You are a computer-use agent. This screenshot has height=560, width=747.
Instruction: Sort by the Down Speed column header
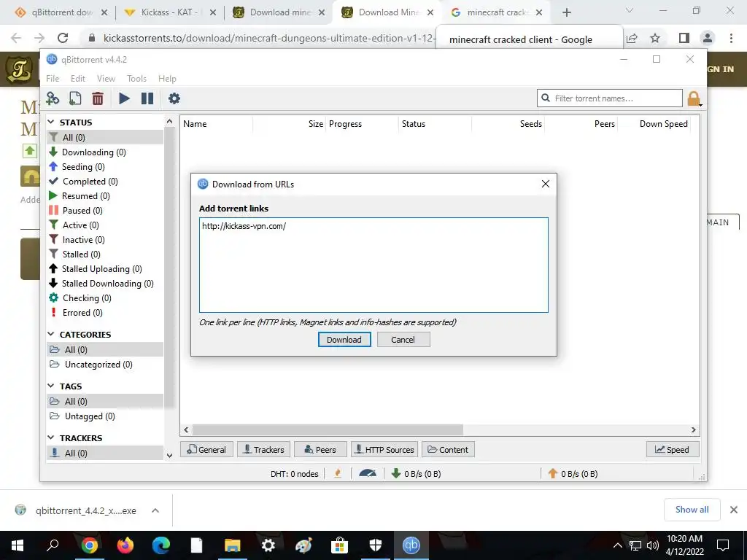[x=664, y=124]
